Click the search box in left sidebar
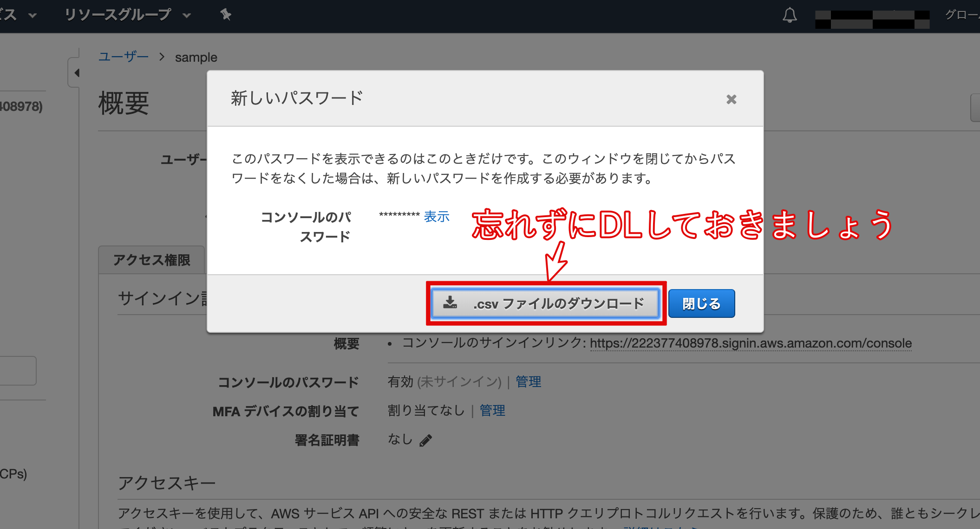The image size is (980, 529). pyautogui.click(x=17, y=370)
